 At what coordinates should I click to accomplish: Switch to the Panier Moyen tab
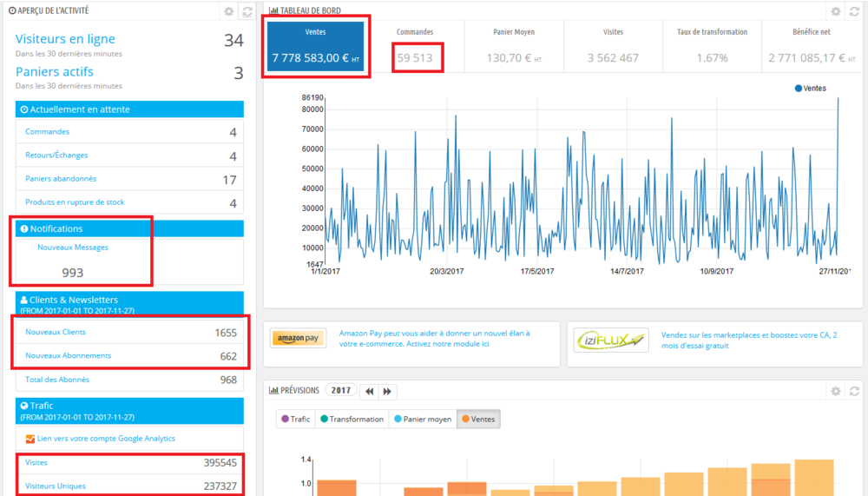(514, 47)
